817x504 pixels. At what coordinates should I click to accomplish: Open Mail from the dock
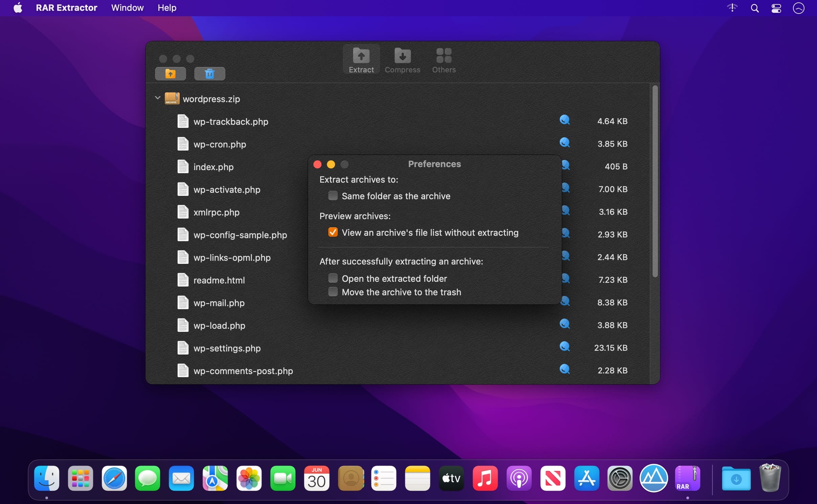point(181,478)
